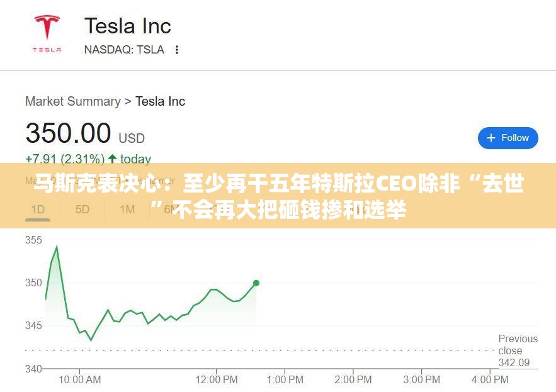Screen dimensions: 556x392
Task: Click the Chinese headline banner about Musk
Action: (x=278, y=196)
